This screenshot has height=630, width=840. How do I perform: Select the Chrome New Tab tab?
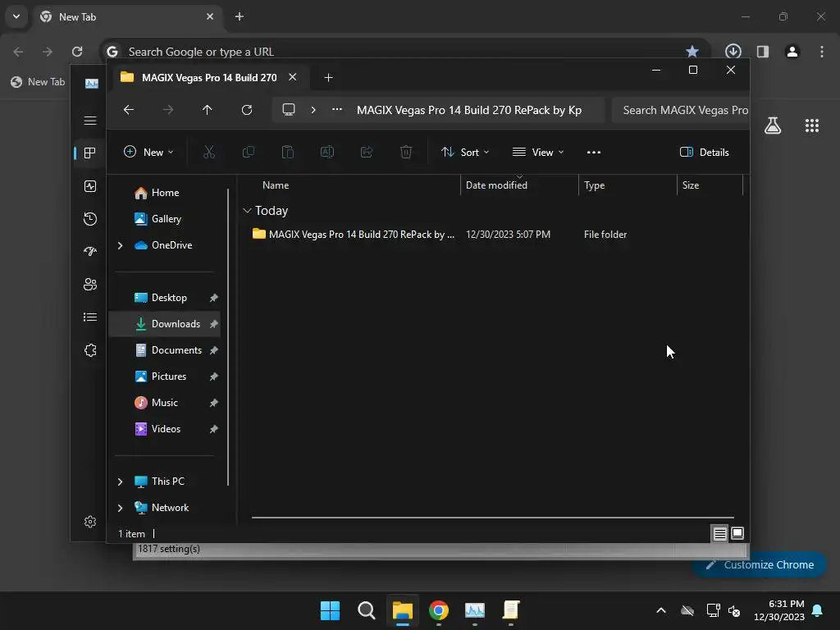click(x=129, y=16)
